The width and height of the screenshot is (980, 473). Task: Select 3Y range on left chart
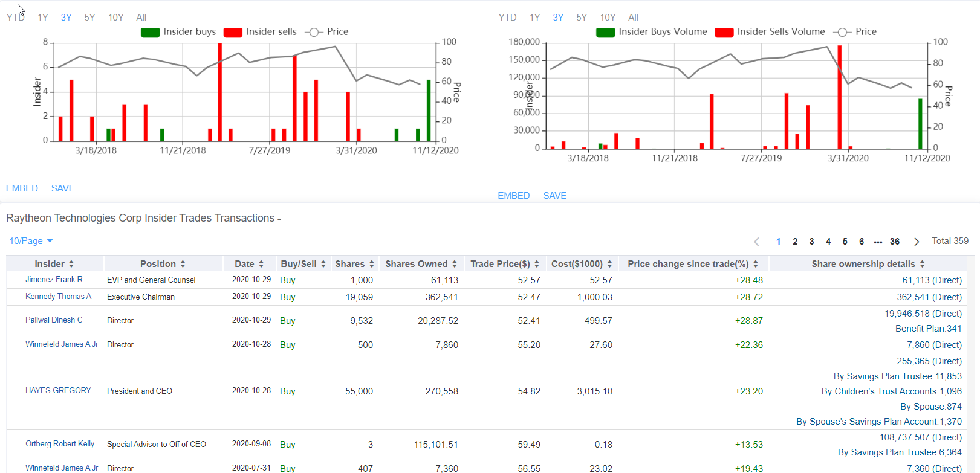pyautogui.click(x=67, y=18)
